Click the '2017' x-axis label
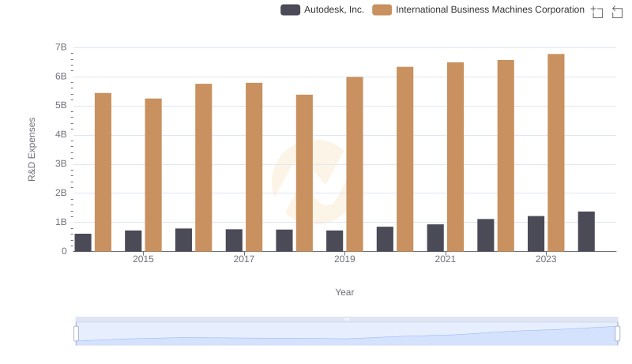The image size is (632, 364). tap(244, 259)
